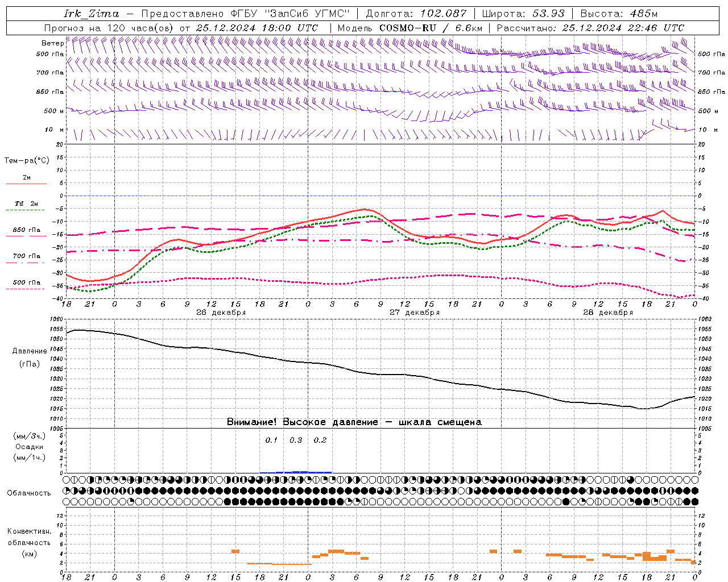728x582 pixels.
Task: Click the Irk_Zima station title
Action: [92, 14]
